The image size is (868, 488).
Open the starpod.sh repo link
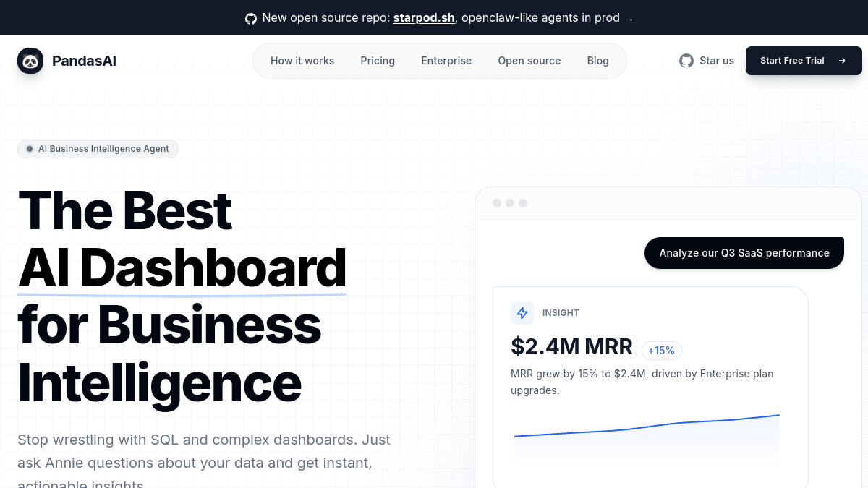point(424,18)
